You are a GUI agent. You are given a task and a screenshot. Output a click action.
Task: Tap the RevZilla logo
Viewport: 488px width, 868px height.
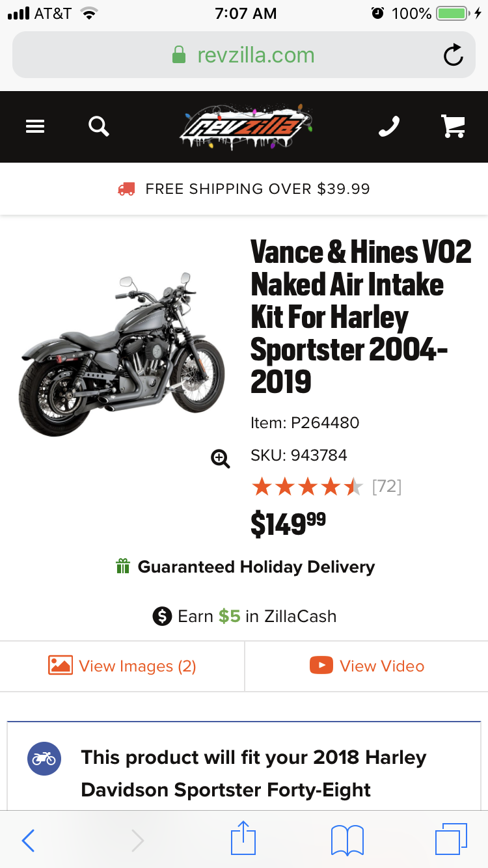[x=245, y=126]
